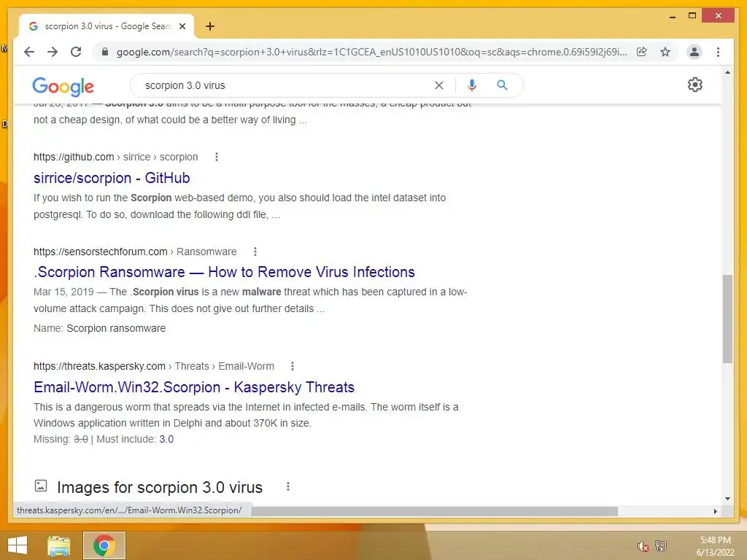Open more options for sensorstechforum result
This screenshot has height=560, width=747.
(x=255, y=252)
